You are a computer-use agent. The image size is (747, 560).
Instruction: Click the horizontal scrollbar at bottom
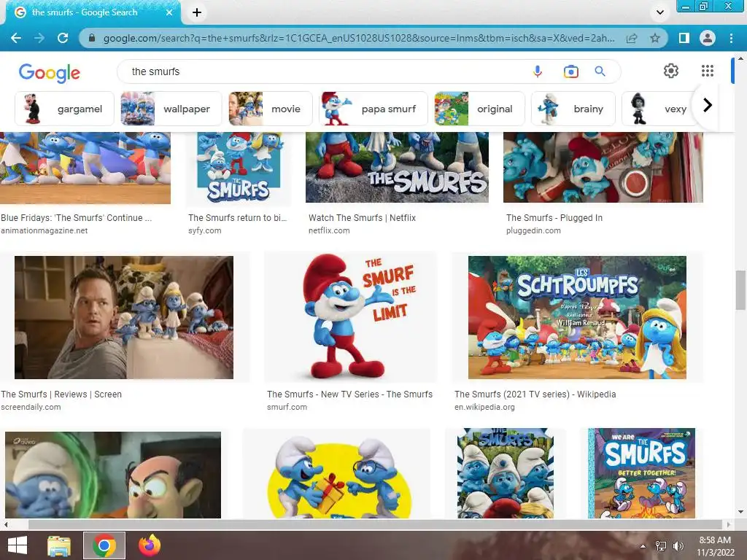coord(374,524)
